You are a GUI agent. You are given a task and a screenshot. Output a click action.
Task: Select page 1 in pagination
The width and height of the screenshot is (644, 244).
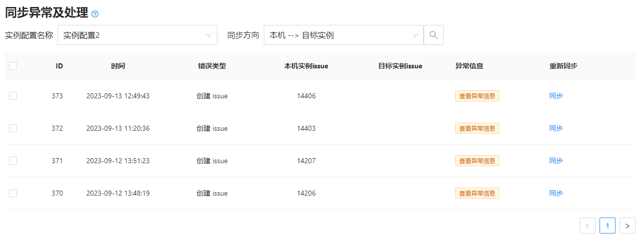pos(607,226)
